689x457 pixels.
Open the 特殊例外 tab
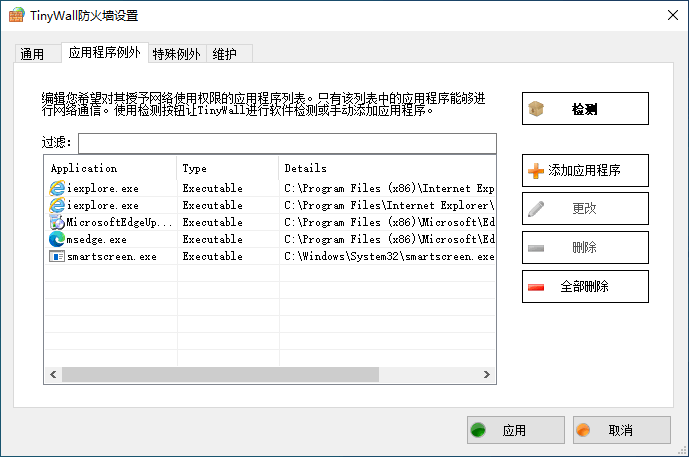[x=177, y=54]
